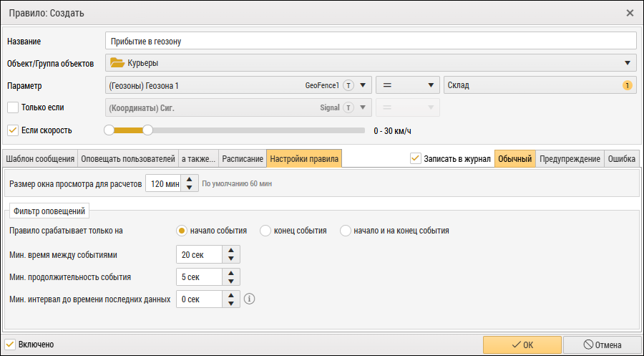Image resolution: width=644 pixels, height=356 pixels.
Task: Increase the calculation window size value
Action: (189, 179)
